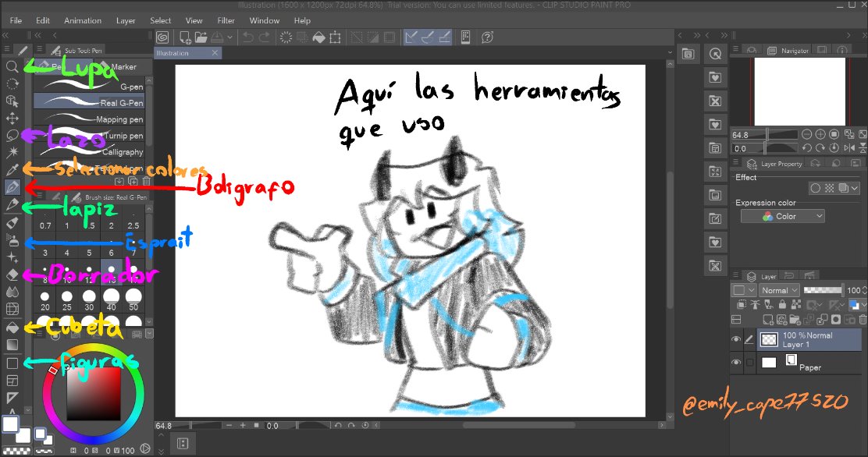Screen dimensions: 868x457
Task: Choose the G-pen sub tool
Action: 89,87
